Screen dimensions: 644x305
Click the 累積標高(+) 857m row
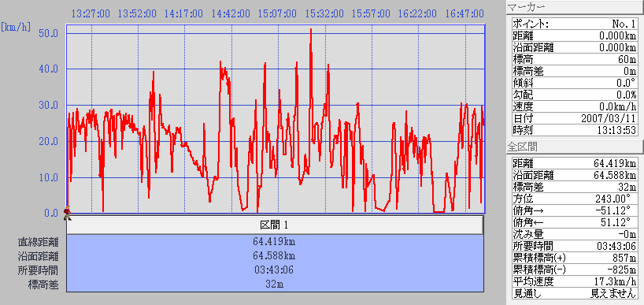pyautogui.click(x=575, y=259)
